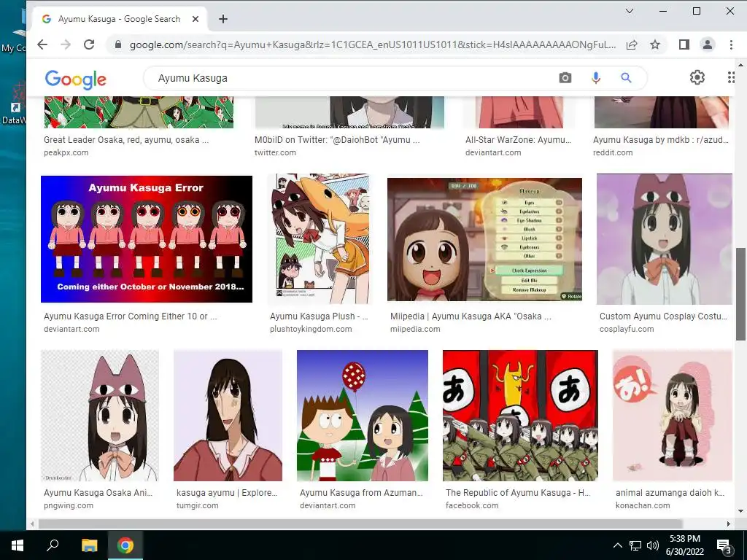Open tumgir kasuga ayumu image
Image resolution: width=747 pixels, height=560 pixels.
(228, 416)
